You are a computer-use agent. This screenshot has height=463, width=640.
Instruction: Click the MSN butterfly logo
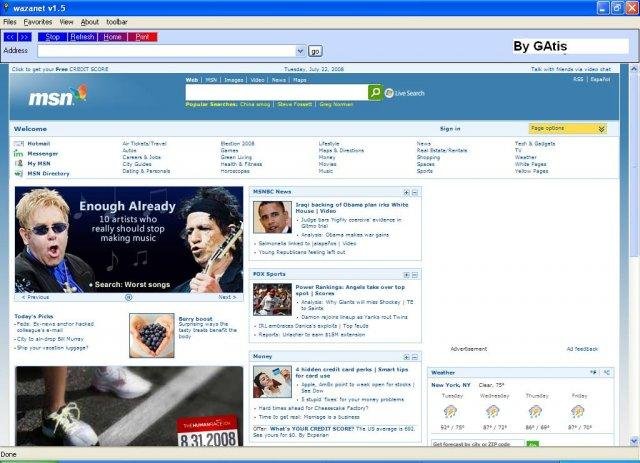click(x=58, y=96)
